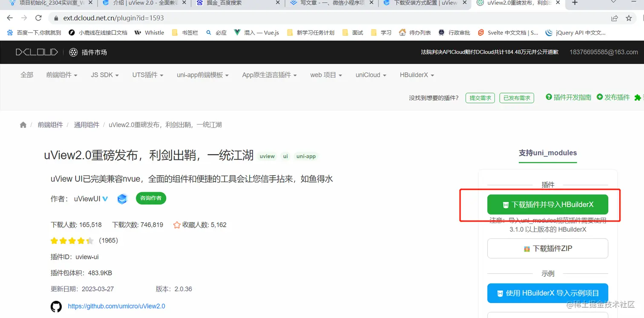Open the 新学习任务计划 bookmark folder
The height and width of the screenshot is (318, 644).
coord(311,32)
